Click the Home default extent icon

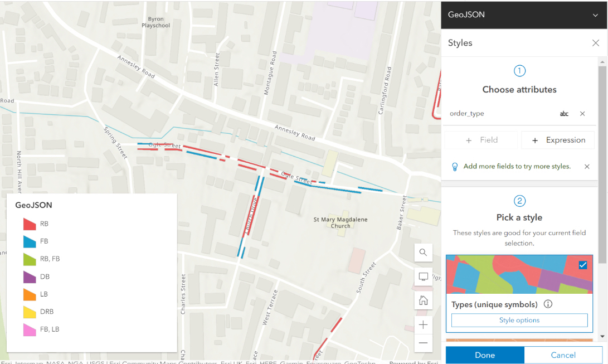click(x=423, y=300)
